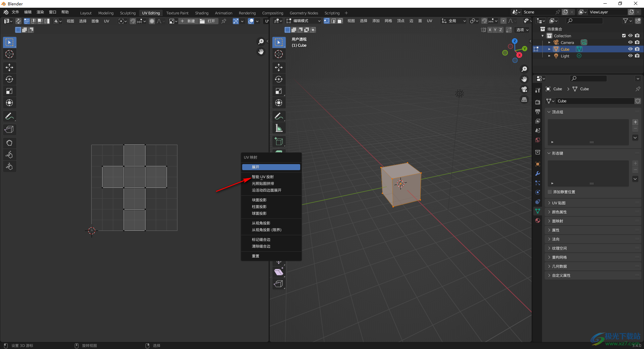
Task: Open the Material properties tab
Action: click(538, 220)
